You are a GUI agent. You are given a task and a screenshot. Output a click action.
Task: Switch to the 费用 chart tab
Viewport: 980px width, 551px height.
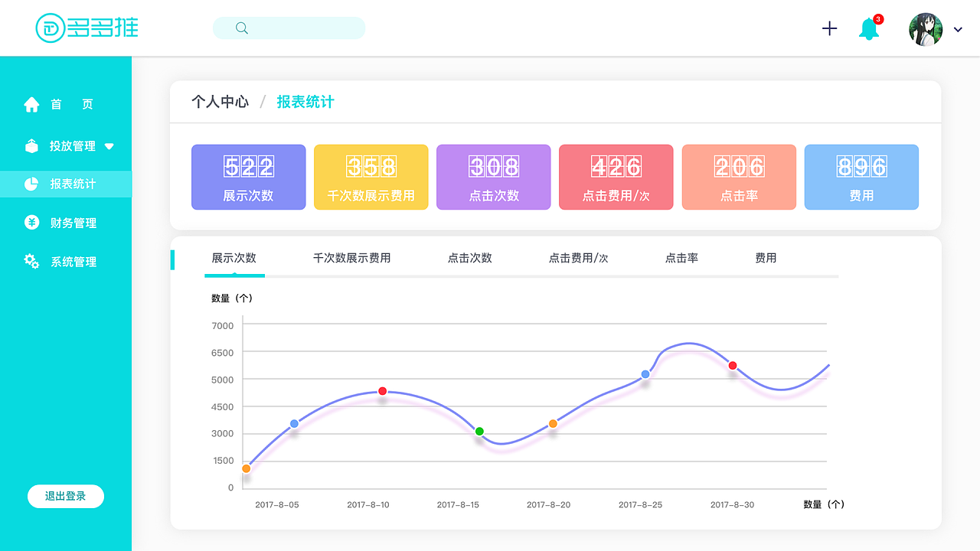(766, 258)
